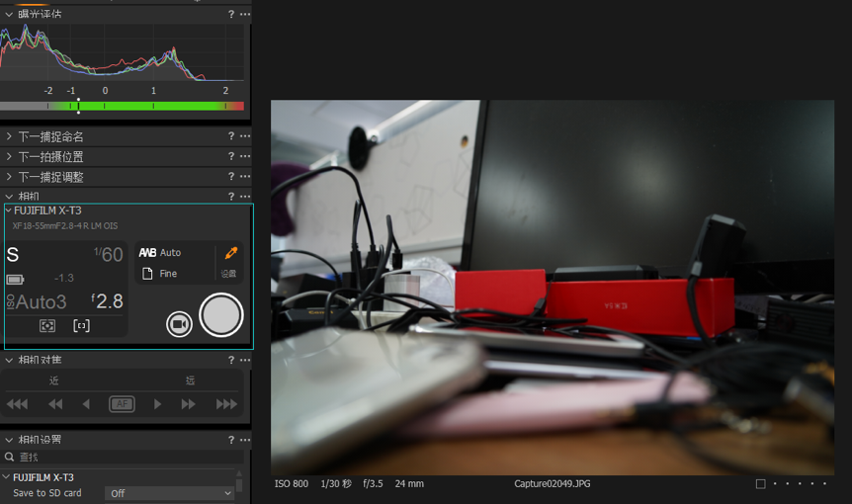
Task: Set five-star rating with the last dot
Action: point(825,483)
